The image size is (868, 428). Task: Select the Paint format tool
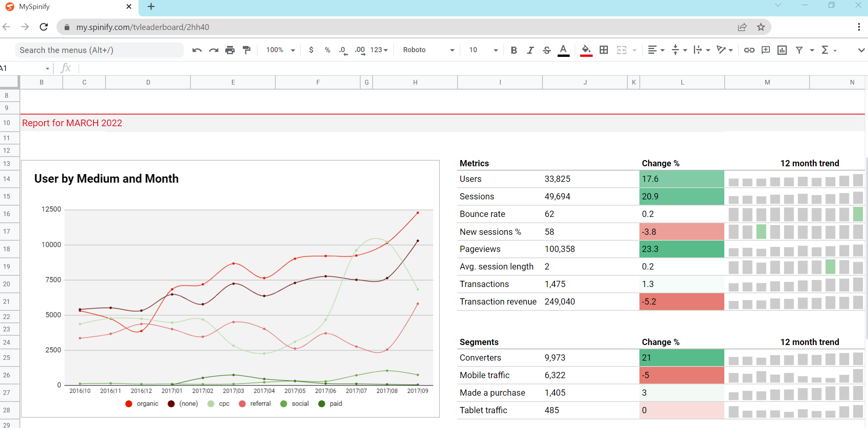tap(246, 50)
